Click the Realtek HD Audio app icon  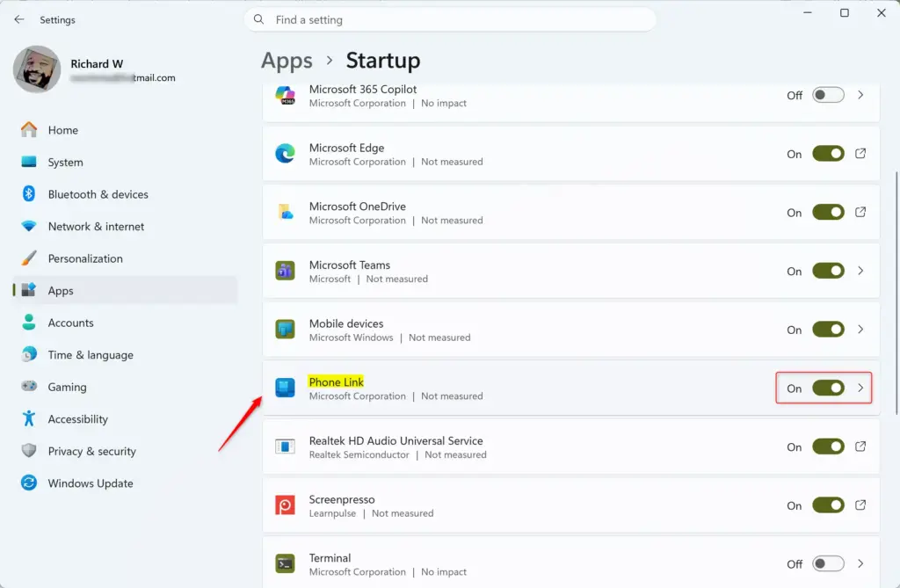tap(285, 446)
